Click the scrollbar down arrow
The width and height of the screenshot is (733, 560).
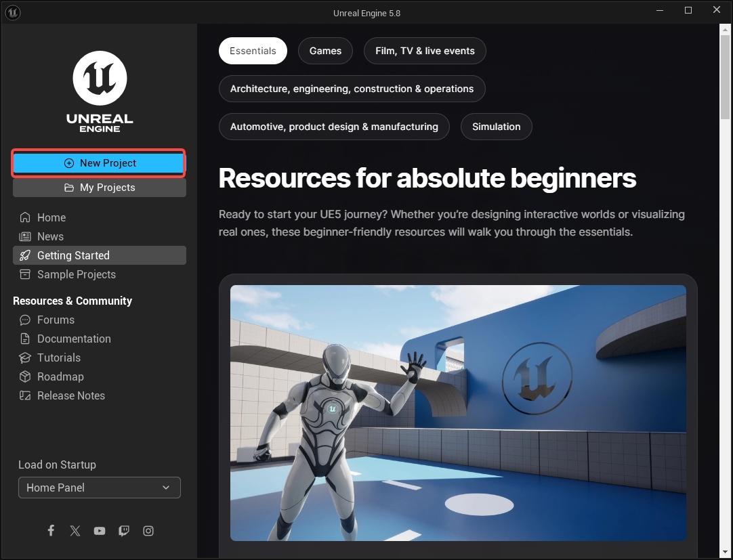(x=725, y=552)
